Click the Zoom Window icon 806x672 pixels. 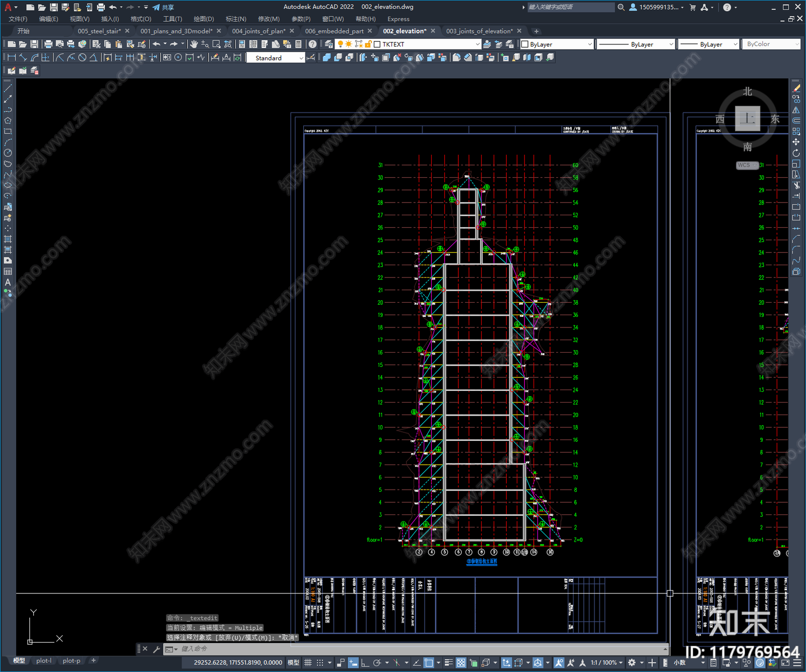point(216,44)
